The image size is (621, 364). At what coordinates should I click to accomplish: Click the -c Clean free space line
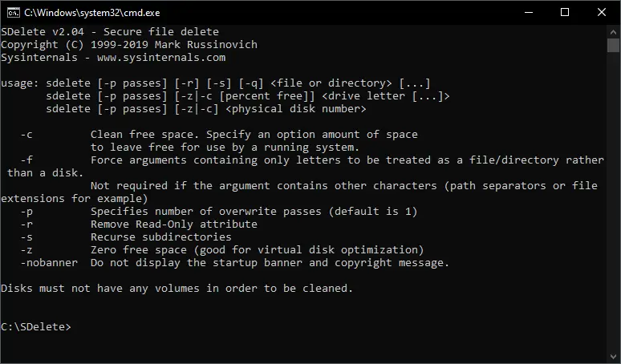click(x=219, y=135)
